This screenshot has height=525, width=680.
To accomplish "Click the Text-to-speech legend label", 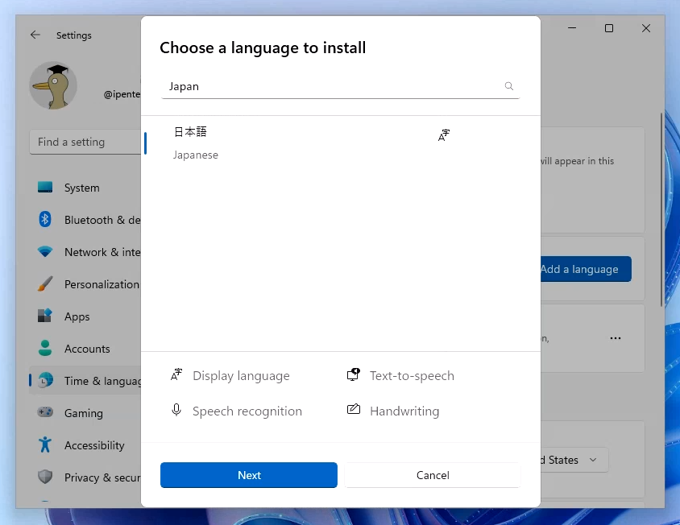I will coord(412,375).
